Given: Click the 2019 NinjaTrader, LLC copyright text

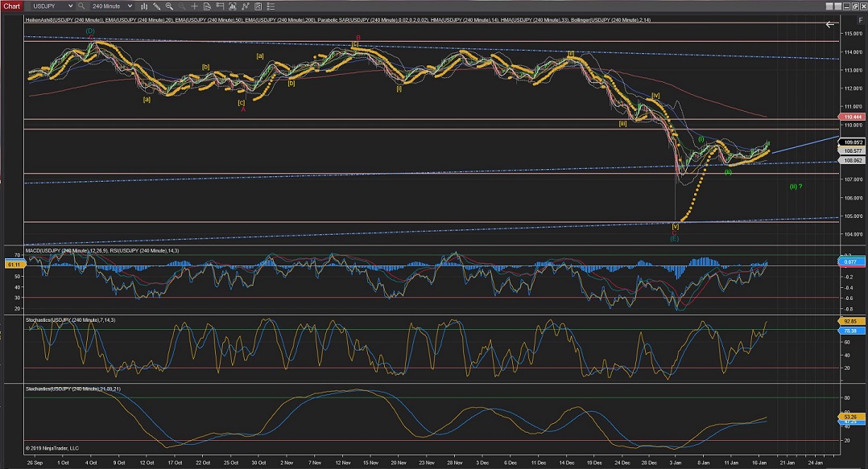Looking at the screenshot, I should pos(52,448).
